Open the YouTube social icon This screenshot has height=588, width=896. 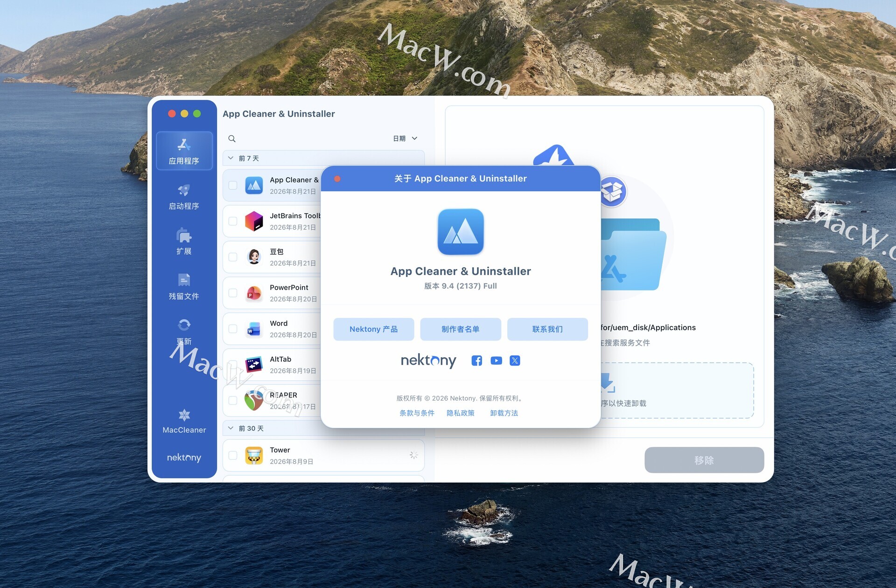coord(496,360)
